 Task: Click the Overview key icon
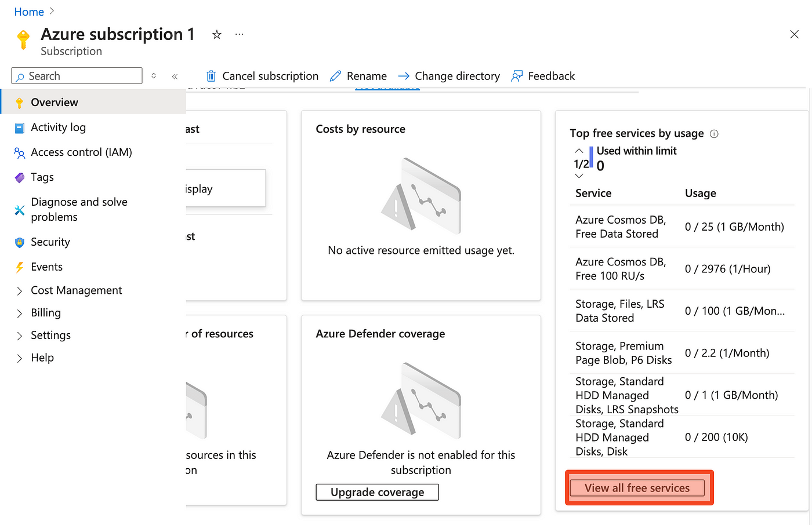[x=19, y=103]
